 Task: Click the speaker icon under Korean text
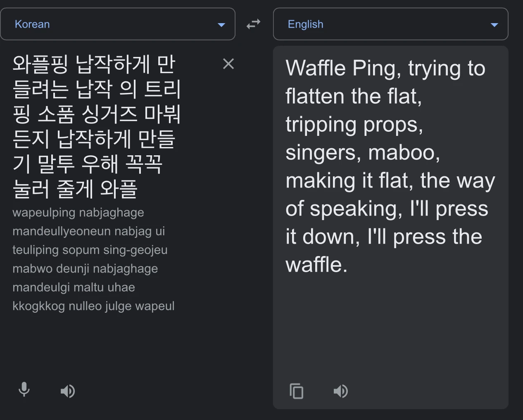pyautogui.click(x=68, y=391)
